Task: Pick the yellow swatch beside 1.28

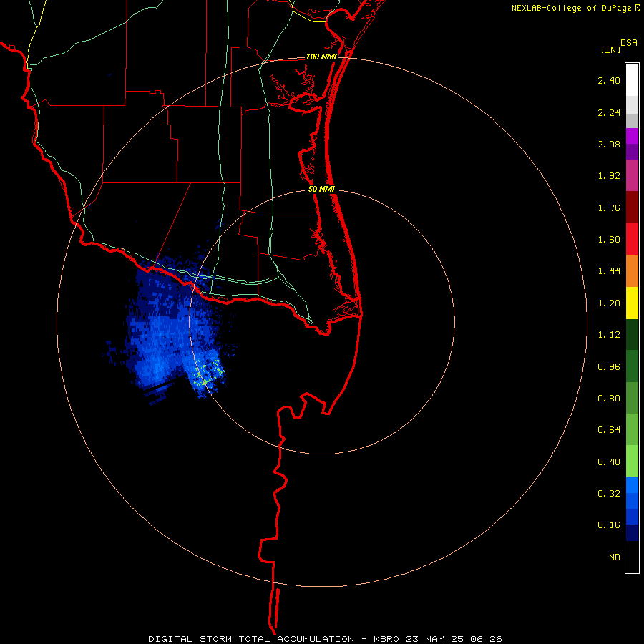Action: click(632, 303)
